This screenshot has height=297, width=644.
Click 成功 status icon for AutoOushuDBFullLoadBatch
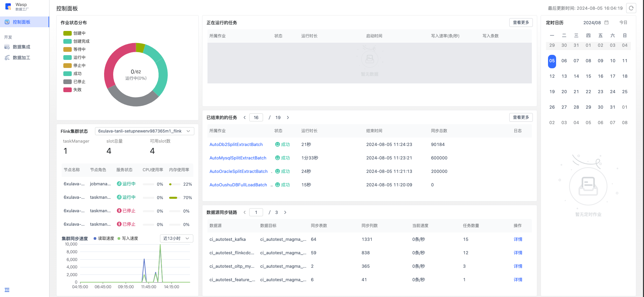click(x=278, y=185)
